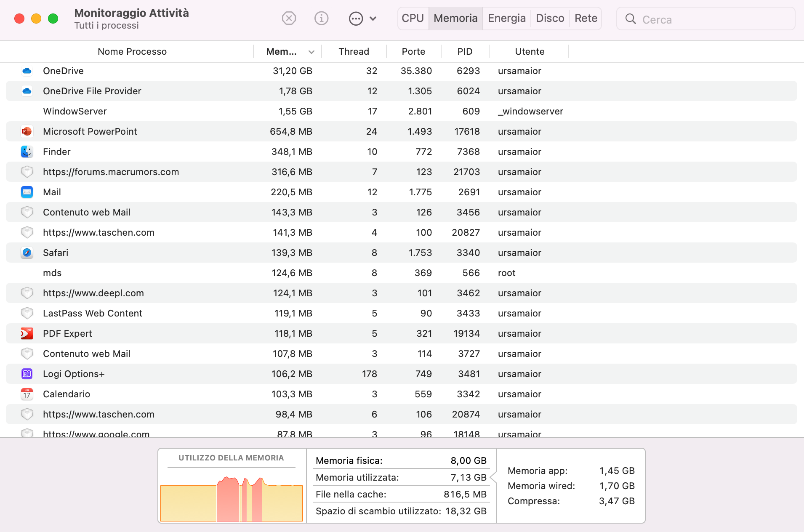Select the https://forums.macrumors.com row

[402, 172]
